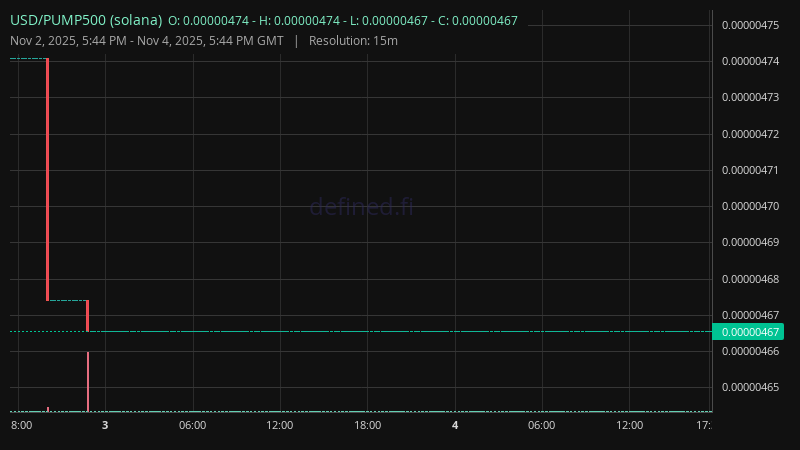Screen dimensions: 800x450
Task: Click the defined.fi watermark in the chart center
Action: pos(360,206)
